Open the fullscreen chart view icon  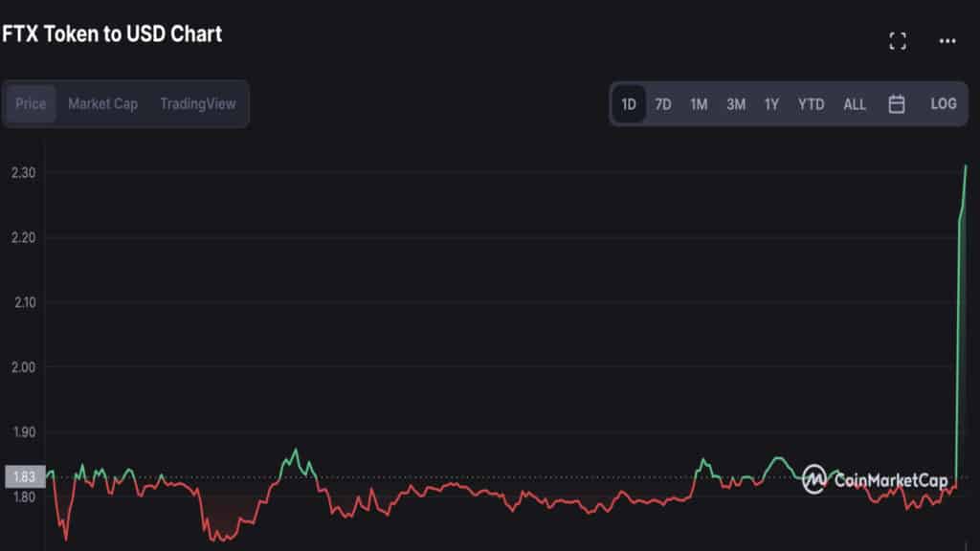point(898,41)
